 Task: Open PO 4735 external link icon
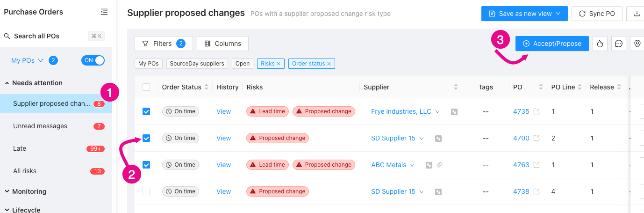(x=537, y=111)
